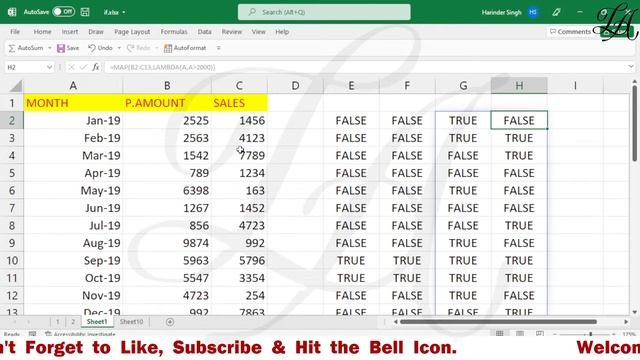Select column A header
Screen dimensions: 640x360
[x=73, y=86]
